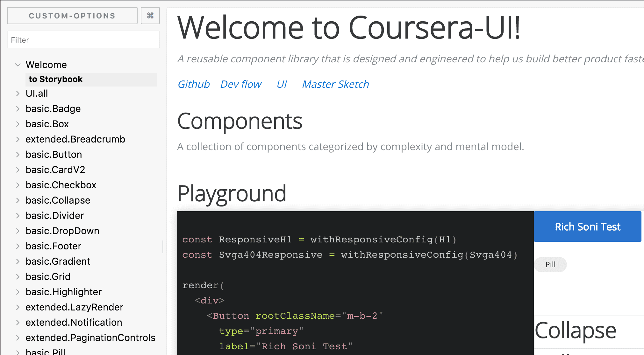
Task: Expand the basic.Highlighter chevron
Action: point(18,292)
